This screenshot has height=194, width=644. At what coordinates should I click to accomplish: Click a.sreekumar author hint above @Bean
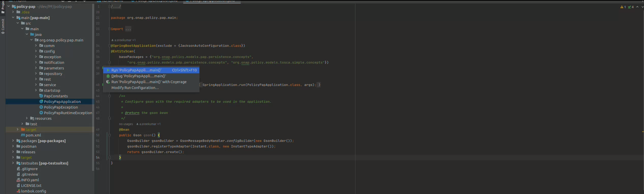[x=148, y=124]
